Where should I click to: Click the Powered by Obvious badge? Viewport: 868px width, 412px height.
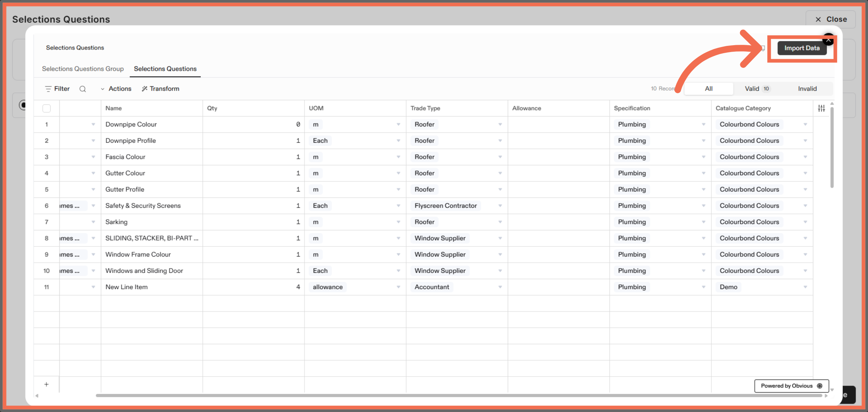tap(791, 386)
